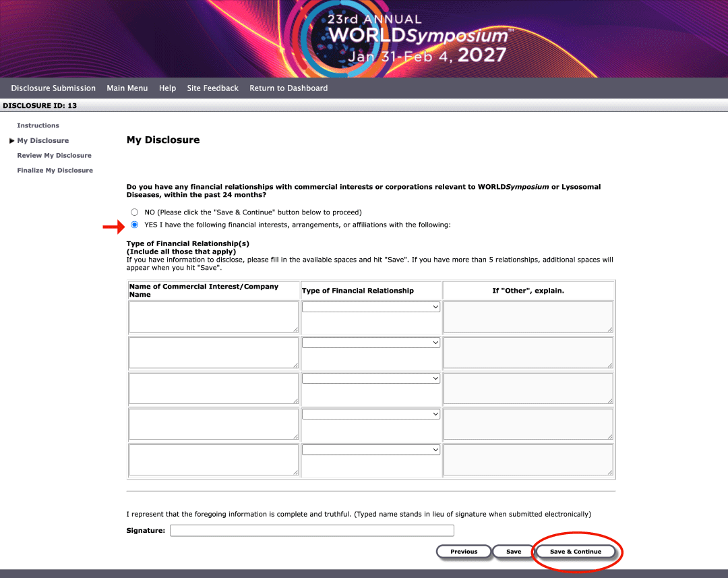Click the fifth Company Name text area
The height and width of the screenshot is (578, 728).
tap(214, 460)
